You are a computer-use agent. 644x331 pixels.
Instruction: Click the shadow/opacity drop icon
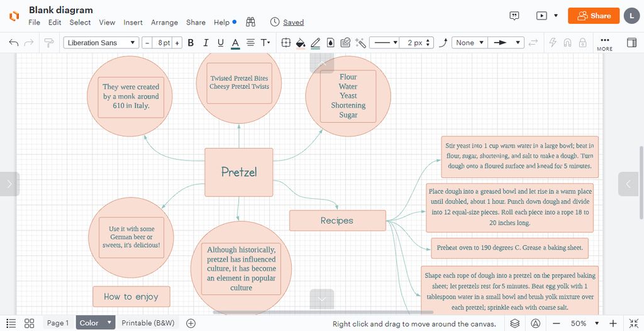pyautogui.click(x=331, y=43)
